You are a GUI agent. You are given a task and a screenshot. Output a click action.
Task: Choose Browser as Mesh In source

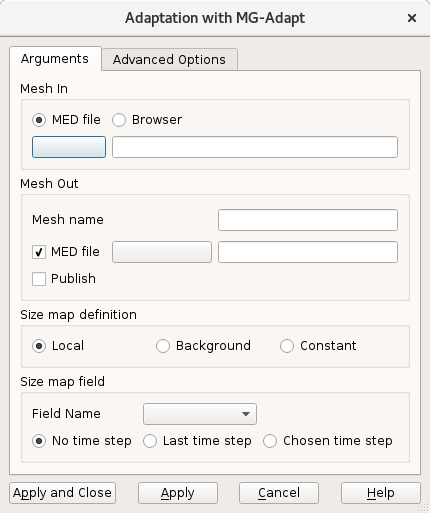click(x=119, y=120)
